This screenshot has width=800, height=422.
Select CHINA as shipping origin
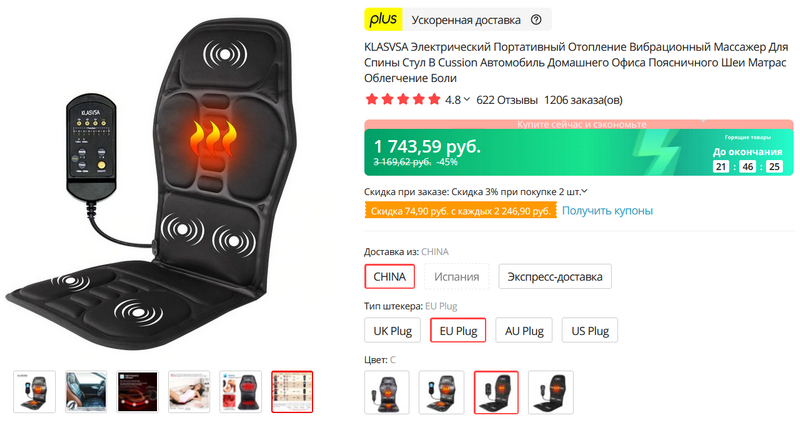coord(389,277)
